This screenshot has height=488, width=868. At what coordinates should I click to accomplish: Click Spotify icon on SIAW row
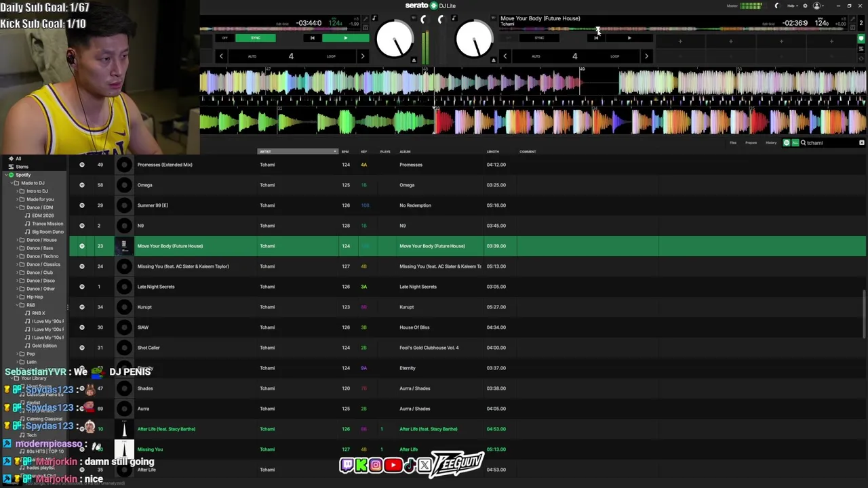82,327
